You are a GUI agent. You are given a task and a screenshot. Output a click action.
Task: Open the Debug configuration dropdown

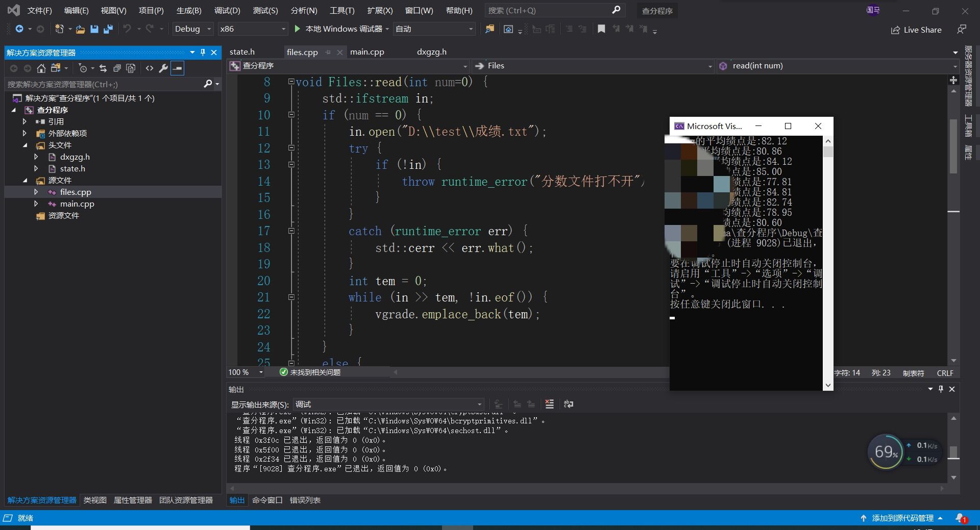[193, 29]
